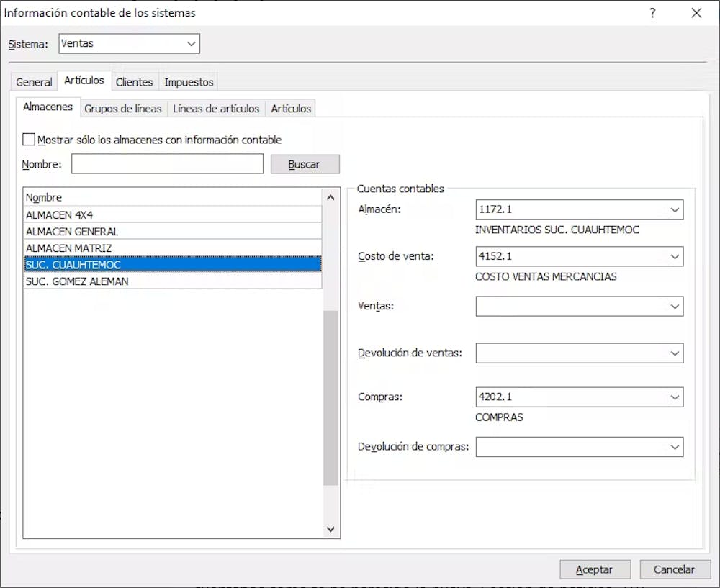Image resolution: width=720 pixels, height=588 pixels.
Task: Switch to the Clientes tab
Action: [x=134, y=82]
